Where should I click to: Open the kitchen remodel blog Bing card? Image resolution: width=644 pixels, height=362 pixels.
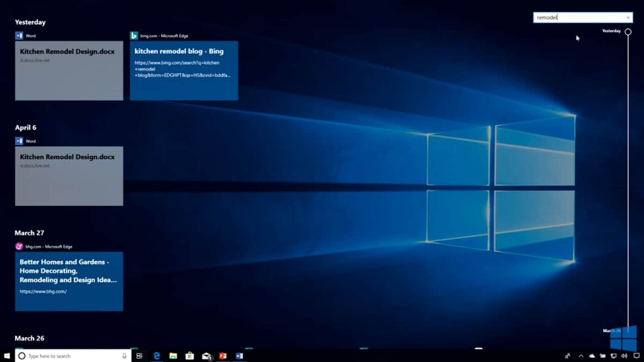click(184, 71)
